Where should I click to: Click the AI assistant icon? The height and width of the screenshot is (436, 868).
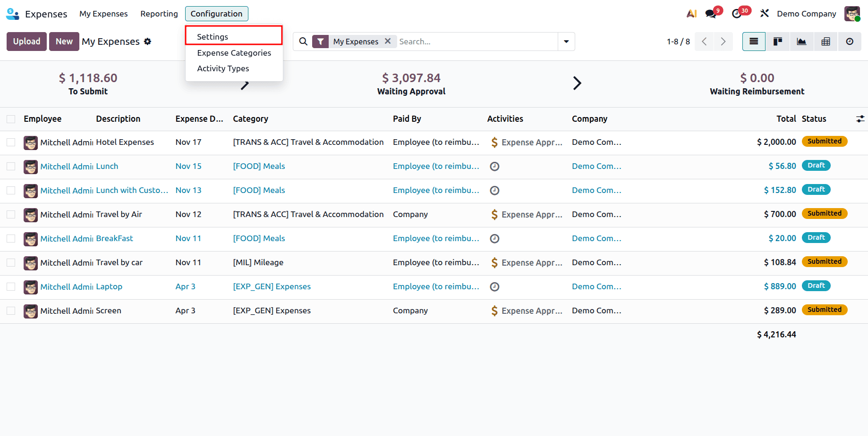point(691,13)
